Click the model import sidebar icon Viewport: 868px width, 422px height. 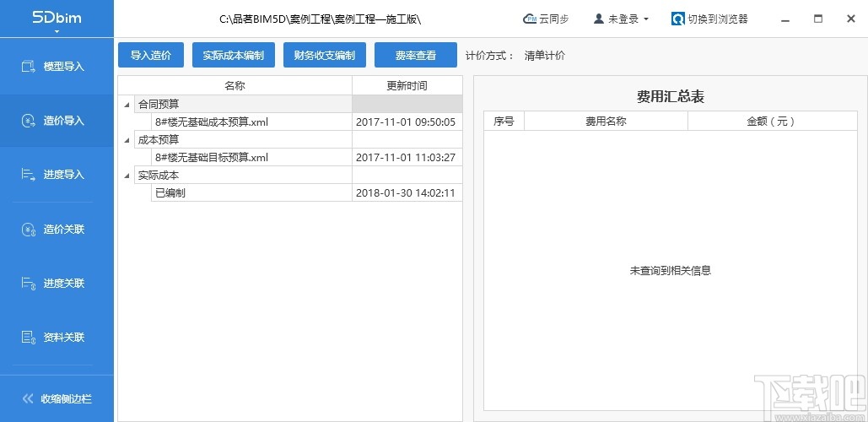coord(28,67)
